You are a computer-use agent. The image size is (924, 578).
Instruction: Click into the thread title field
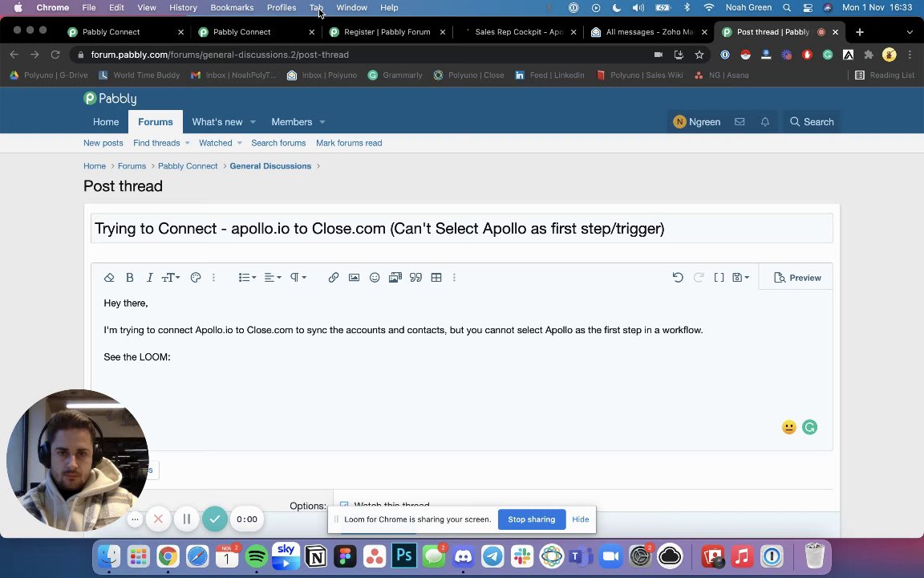[461, 228]
